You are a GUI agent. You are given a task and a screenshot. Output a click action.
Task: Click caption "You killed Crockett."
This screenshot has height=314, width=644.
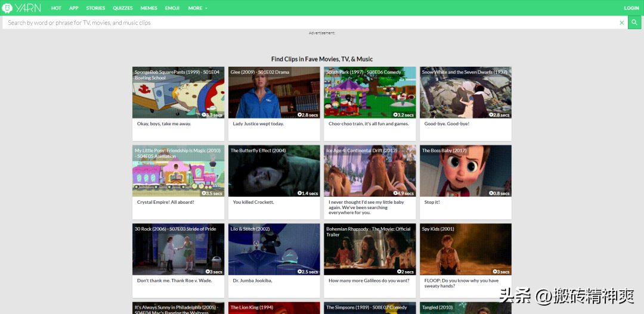click(253, 202)
